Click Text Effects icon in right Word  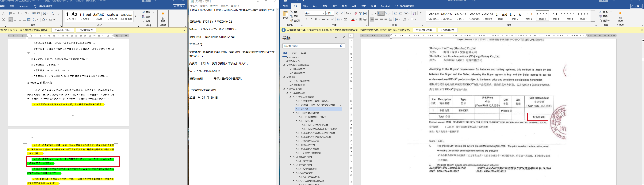(x=339, y=19)
